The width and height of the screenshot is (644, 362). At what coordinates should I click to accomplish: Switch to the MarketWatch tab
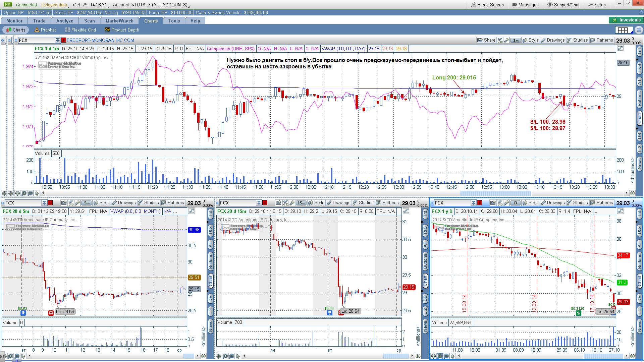coord(119,21)
